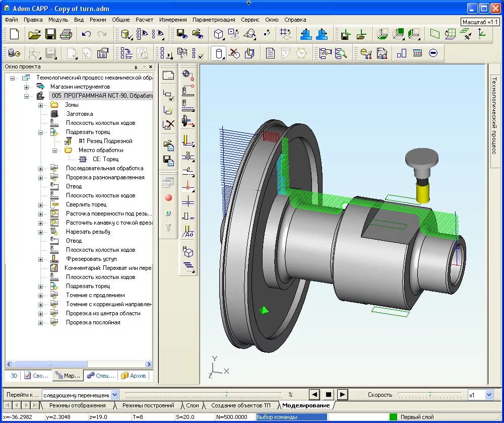Collapse the Место обработки folder
Image resolution: width=504 pixels, height=423 pixels.
click(x=54, y=151)
